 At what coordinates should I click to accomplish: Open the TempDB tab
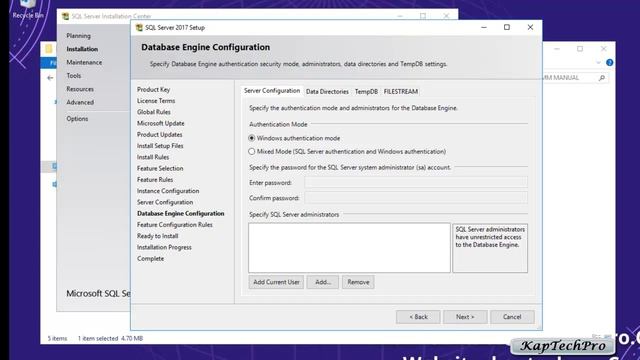(x=366, y=91)
